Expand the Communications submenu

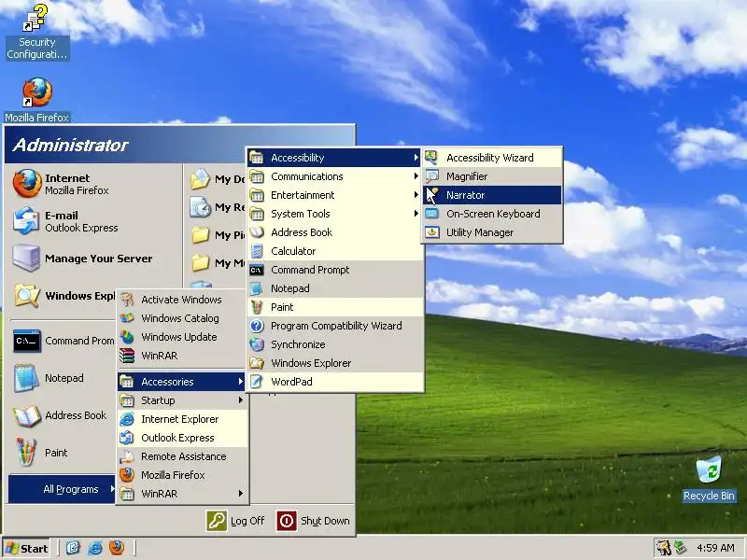click(334, 176)
